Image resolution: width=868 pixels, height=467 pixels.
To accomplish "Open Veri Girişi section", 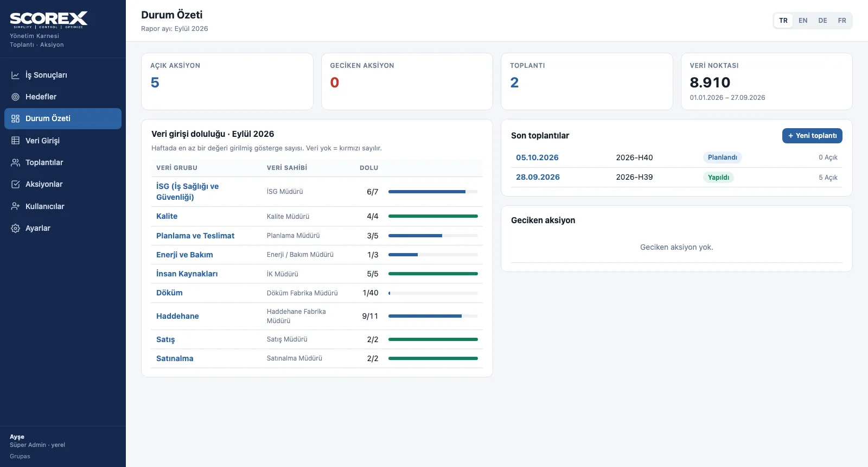I will pos(63,141).
